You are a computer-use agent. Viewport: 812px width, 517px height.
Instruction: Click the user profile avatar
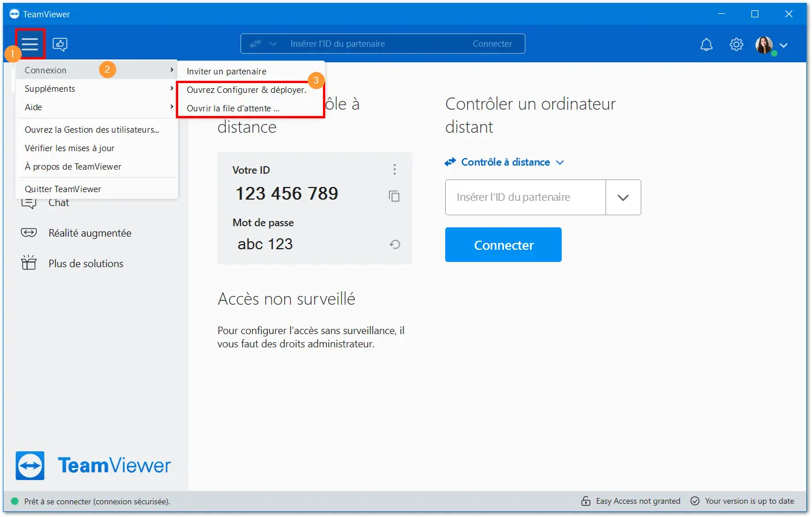[x=765, y=44]
